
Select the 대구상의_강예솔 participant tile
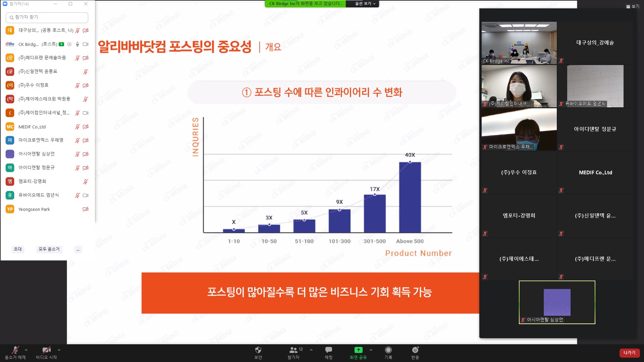(595, 43)
